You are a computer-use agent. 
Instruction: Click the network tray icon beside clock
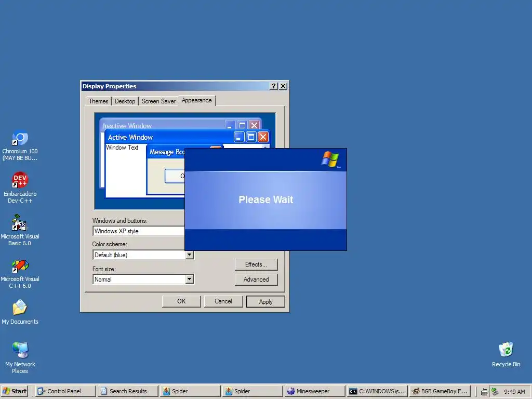click(495, 391)
